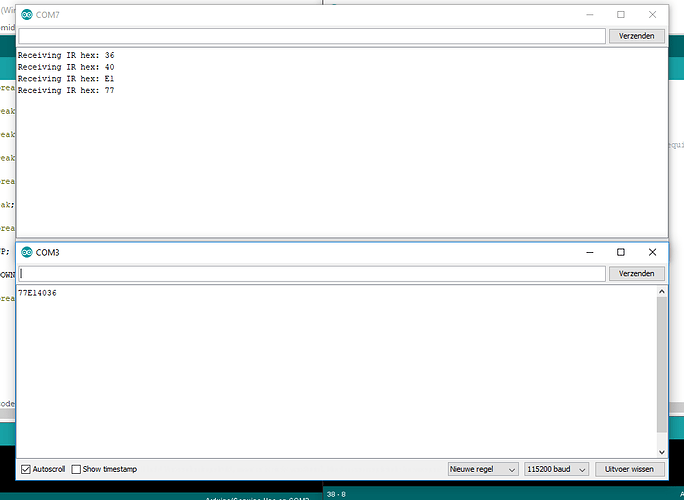Open the 115200 baud rate dropdown
The height and width of the screenshot is (500, 684).
[556, 469]
